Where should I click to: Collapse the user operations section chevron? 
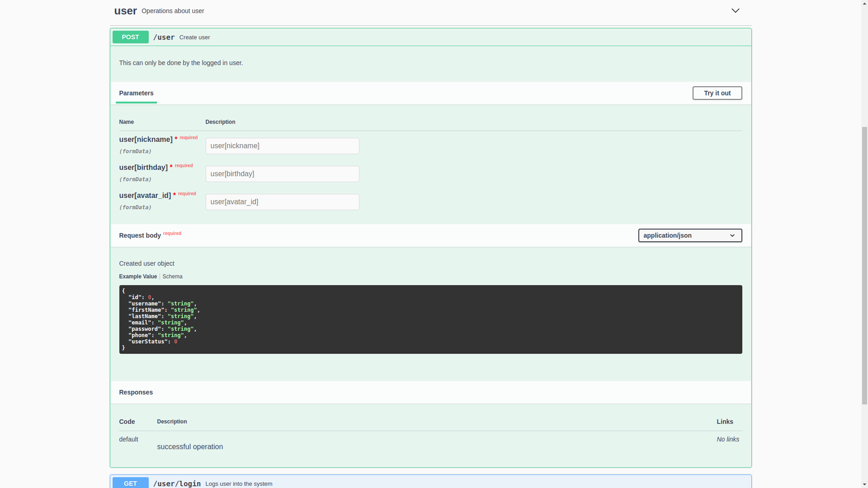click(735, 11)
